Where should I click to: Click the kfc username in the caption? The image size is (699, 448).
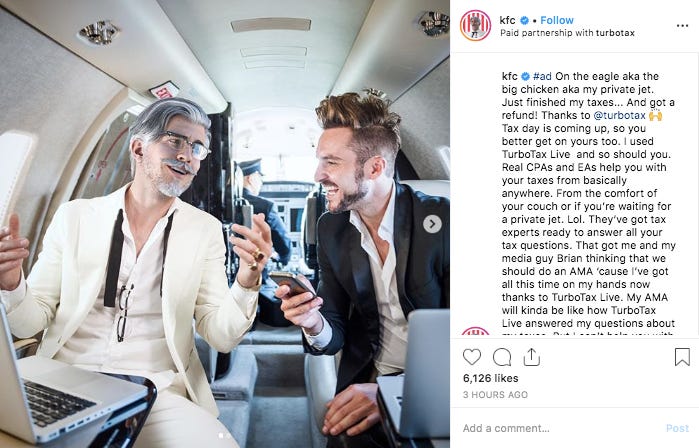click(x=510, y=76)
